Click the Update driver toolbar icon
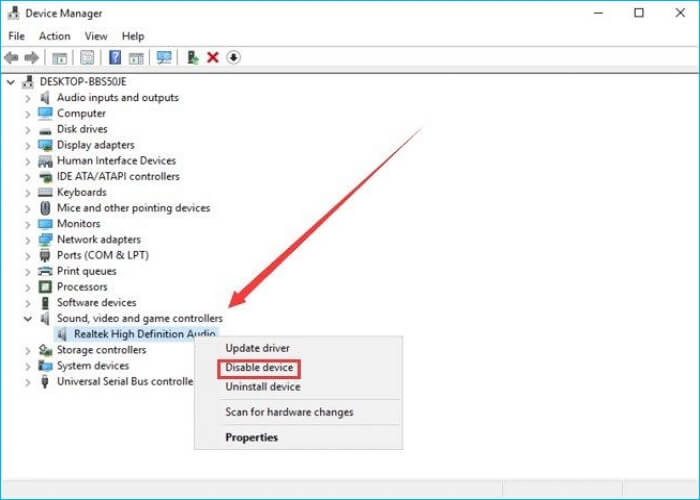 193,58
